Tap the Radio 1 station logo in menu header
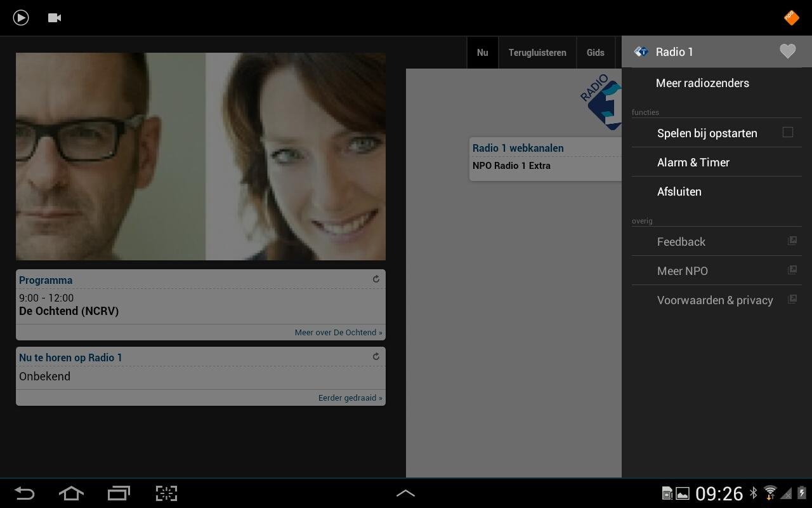The image size is (812, 508). click(641, 51)
